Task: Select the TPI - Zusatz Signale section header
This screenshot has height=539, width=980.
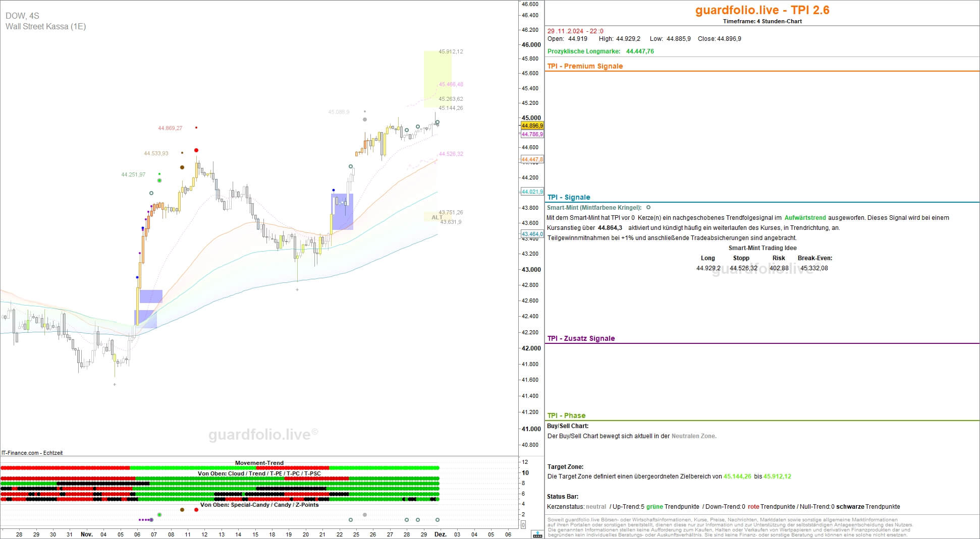Action: 581,338
